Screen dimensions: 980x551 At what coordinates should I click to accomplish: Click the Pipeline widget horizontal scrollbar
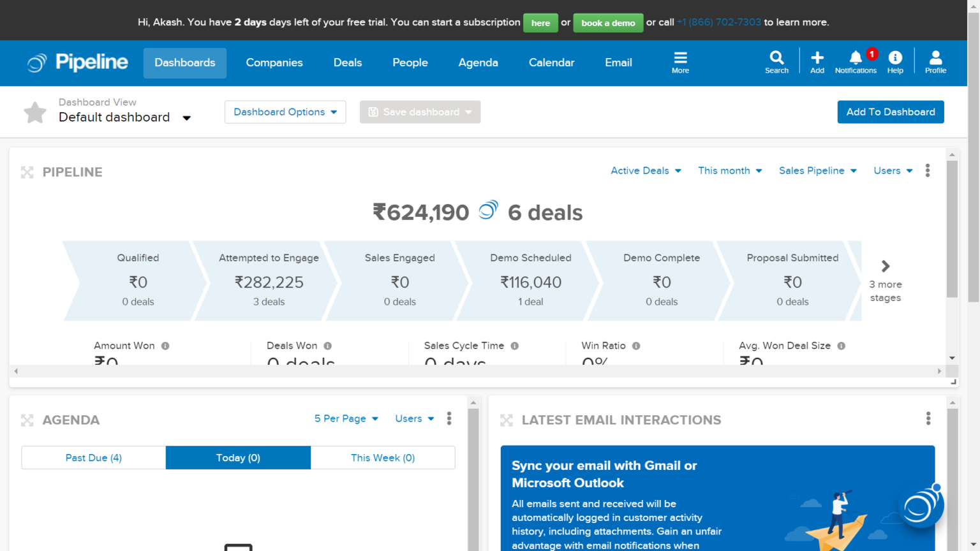[477, 371]
